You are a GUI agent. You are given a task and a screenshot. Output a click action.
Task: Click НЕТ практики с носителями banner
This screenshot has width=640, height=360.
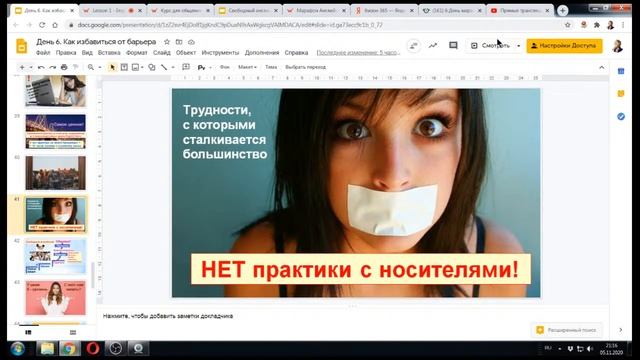[361, 269]
